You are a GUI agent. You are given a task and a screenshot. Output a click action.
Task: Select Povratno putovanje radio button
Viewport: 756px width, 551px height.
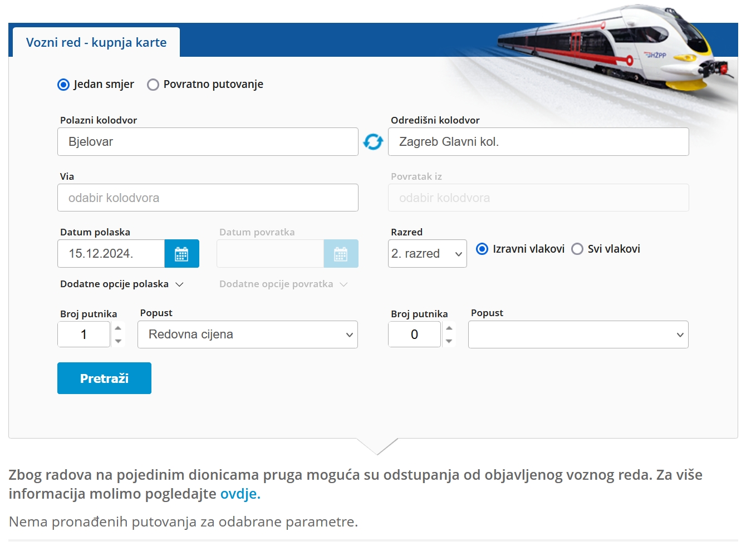coord(153,85)
